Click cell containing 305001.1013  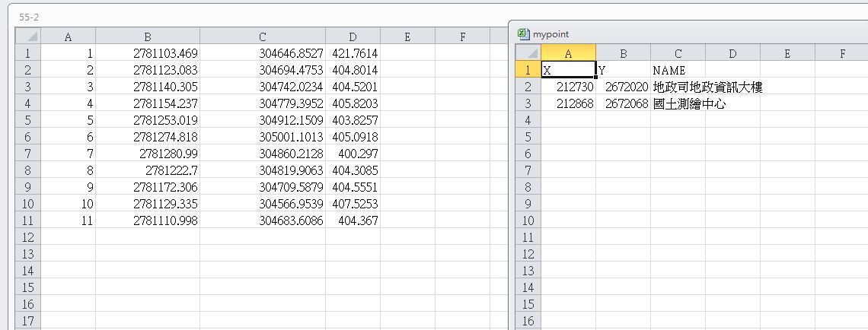pos(263,137)
